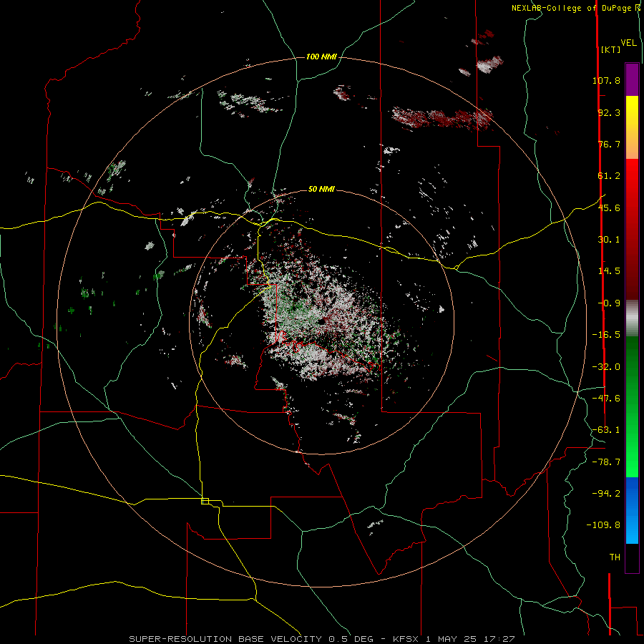Click the 45.6 value on velocity scale

pos(609,208)
